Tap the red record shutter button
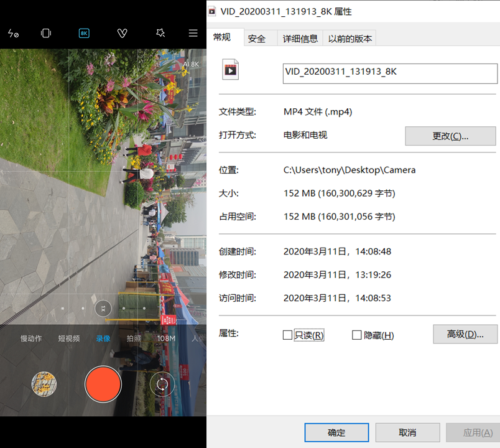This screenshot has width=500, height=448. click(x=103, y=384)
